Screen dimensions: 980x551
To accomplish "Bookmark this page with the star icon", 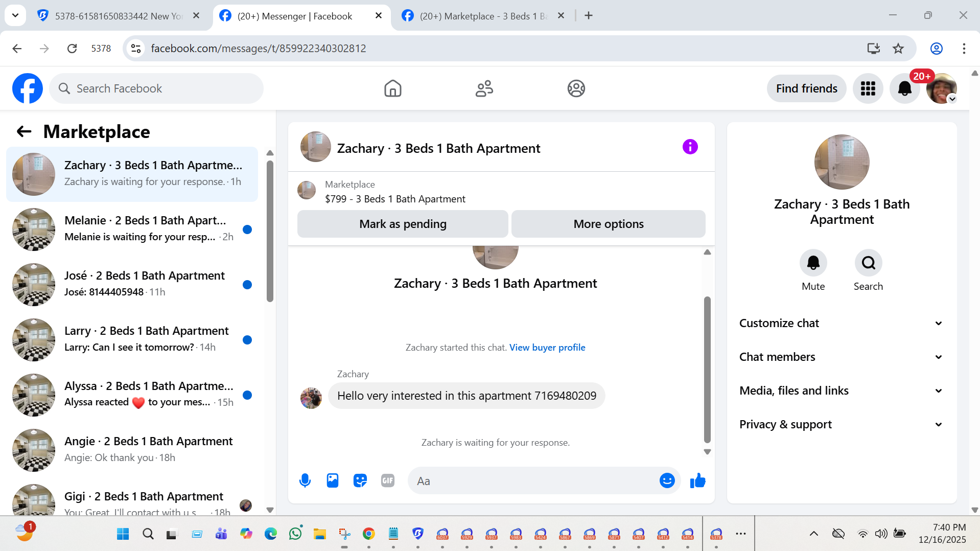I will coord(898,49).
